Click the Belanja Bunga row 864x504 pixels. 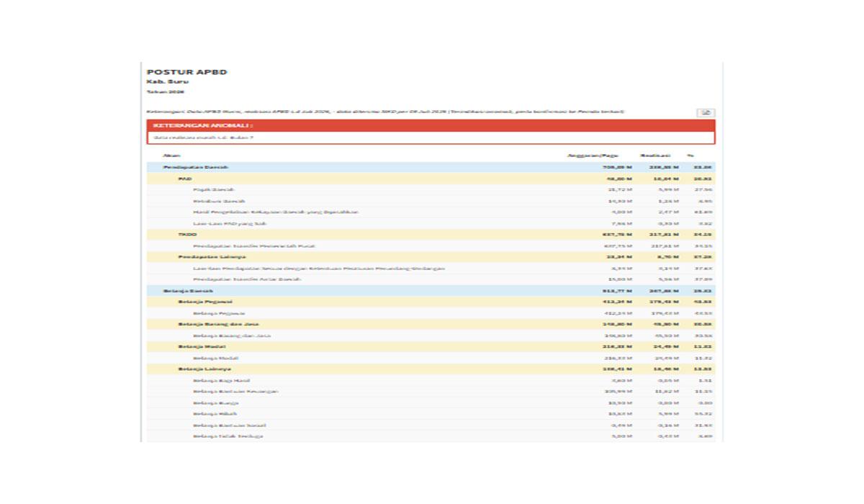(431, 403)
